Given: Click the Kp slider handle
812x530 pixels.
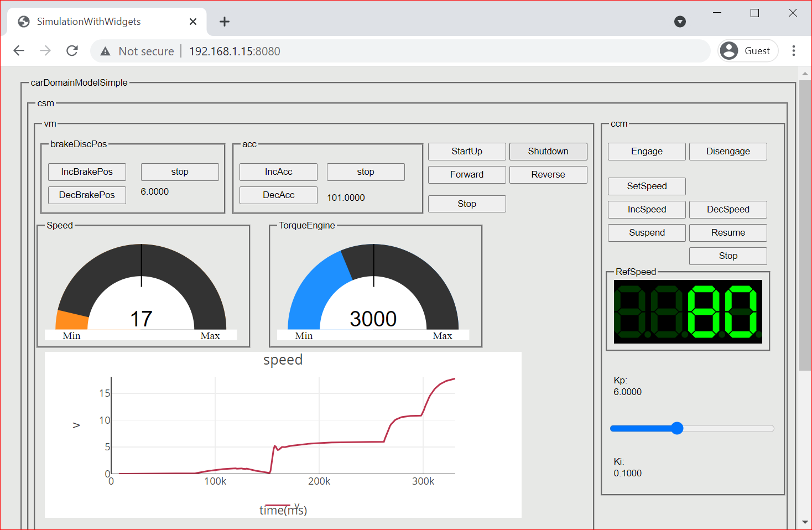Looking at the screenshot, I should (x=677, y=428).
